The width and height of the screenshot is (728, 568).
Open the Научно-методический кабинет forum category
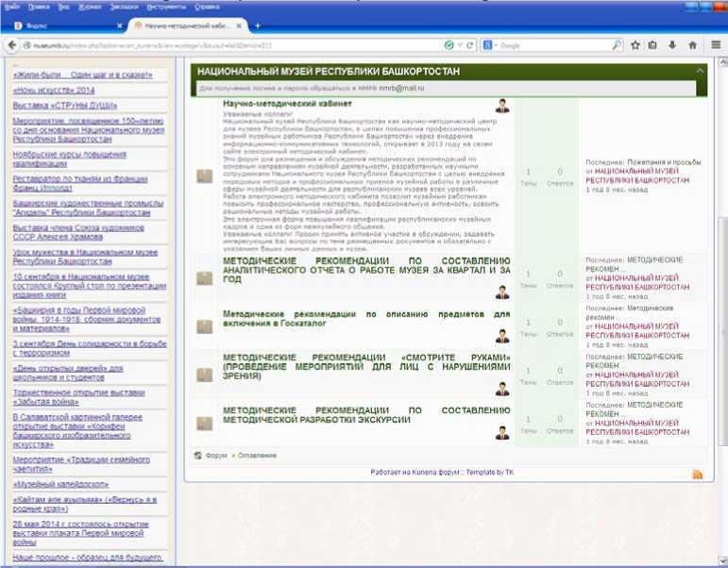click(x=287, y=104)
